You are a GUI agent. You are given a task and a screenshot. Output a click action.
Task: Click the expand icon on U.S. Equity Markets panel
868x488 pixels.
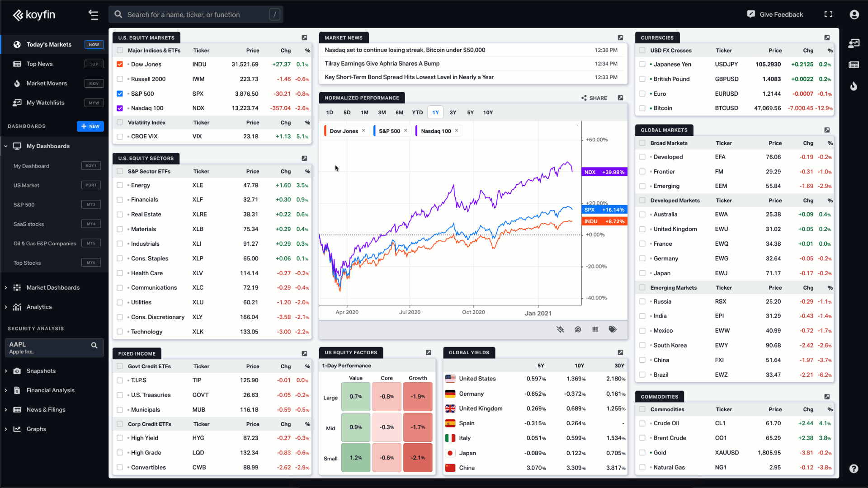pyautogui.click(x=305, y=38)
